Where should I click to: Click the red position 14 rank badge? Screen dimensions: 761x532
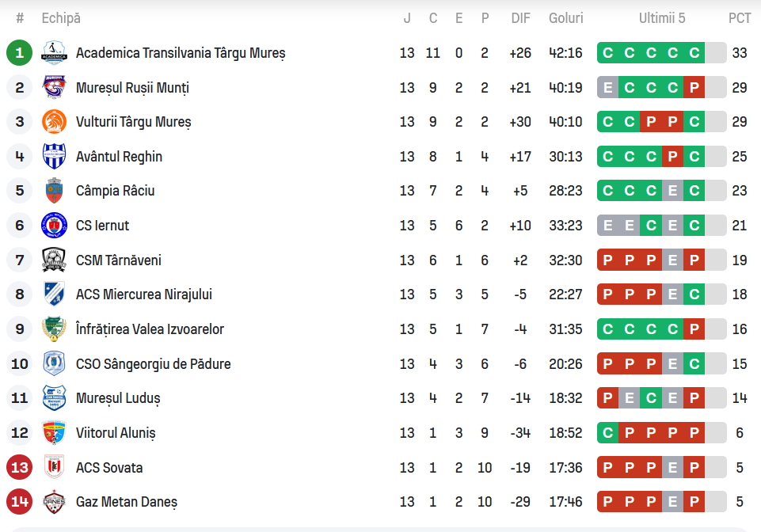[x=20, y=502]
